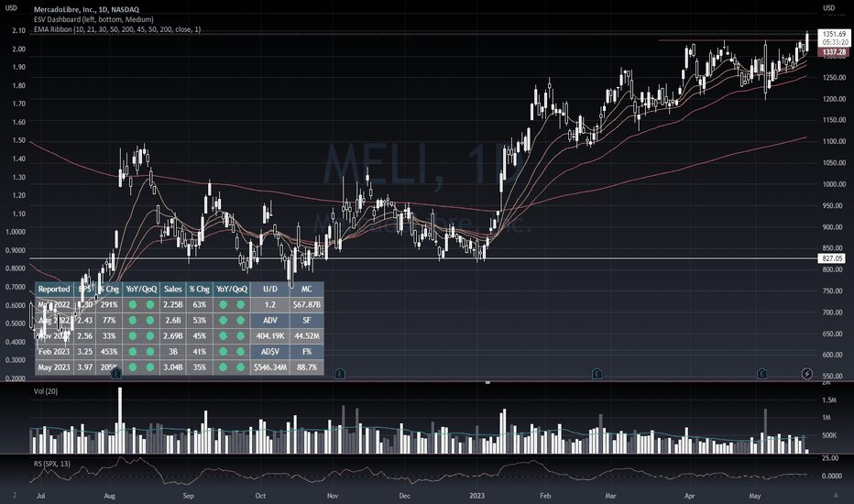Click the 3.25 EPS value
Image resolution: width=854 pixels, height=504 pixels.
pos(85,352)
